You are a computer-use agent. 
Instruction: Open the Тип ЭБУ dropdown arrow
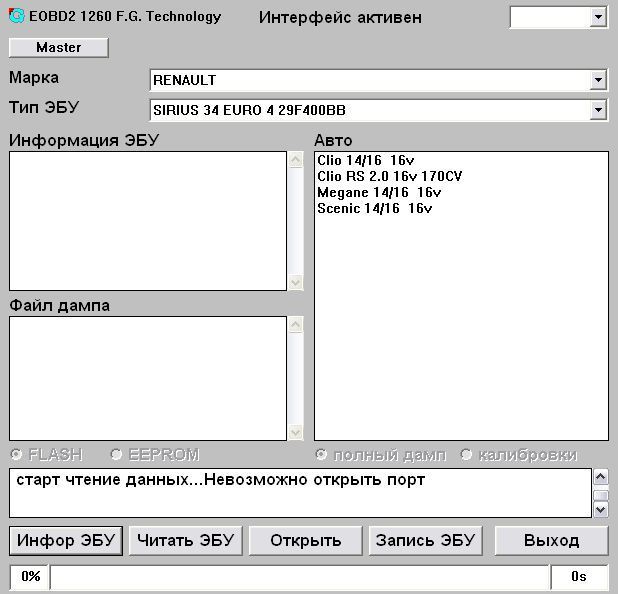tap(598, 110)
